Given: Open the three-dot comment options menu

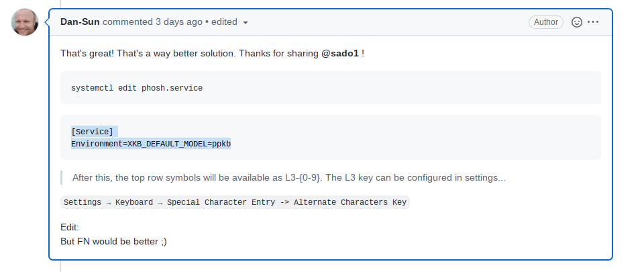Looking at the screenshot, I should pos(593,21).
